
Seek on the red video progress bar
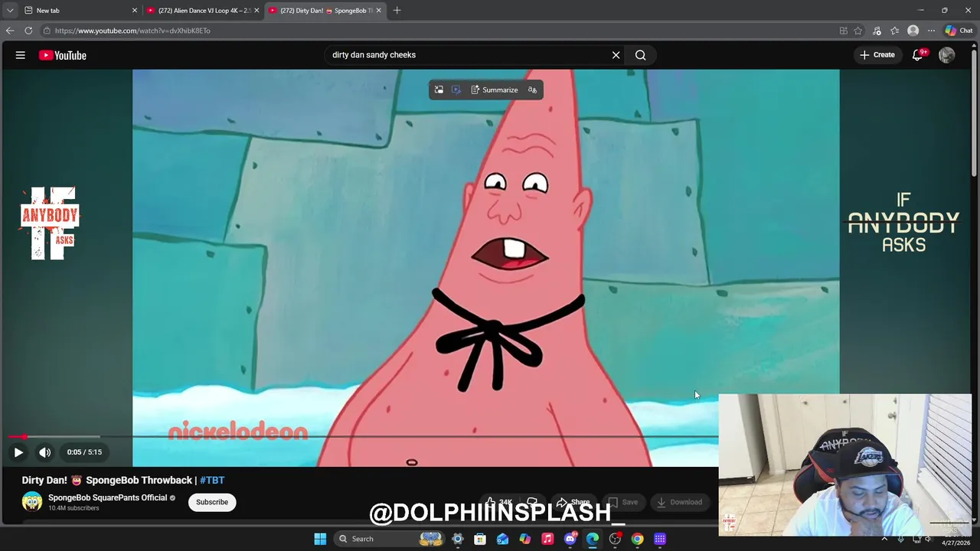tap(364, 437)
